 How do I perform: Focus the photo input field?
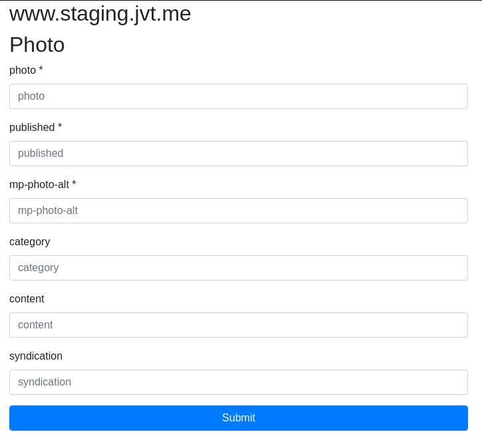coord(239,96)
